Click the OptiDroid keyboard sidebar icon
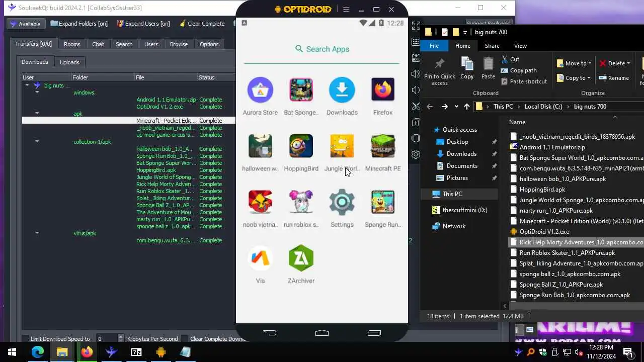Screen dimensions: 644x362 (416, 42)
